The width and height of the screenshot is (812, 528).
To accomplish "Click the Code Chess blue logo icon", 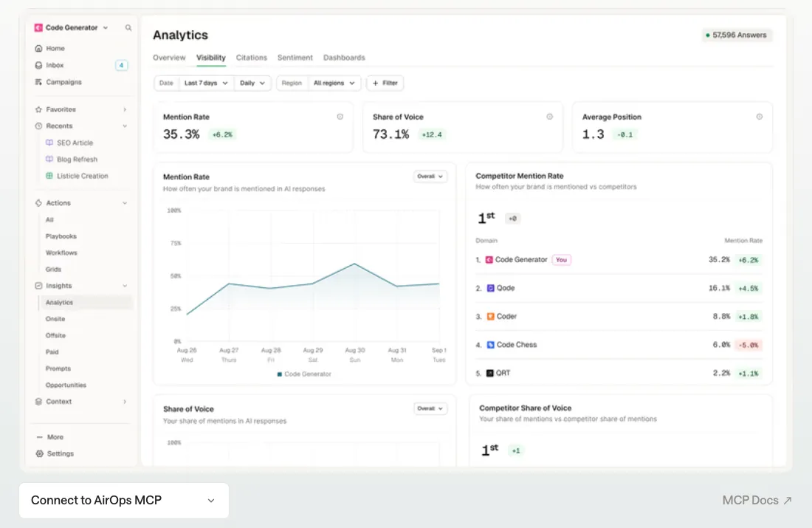I will [490, 345].
